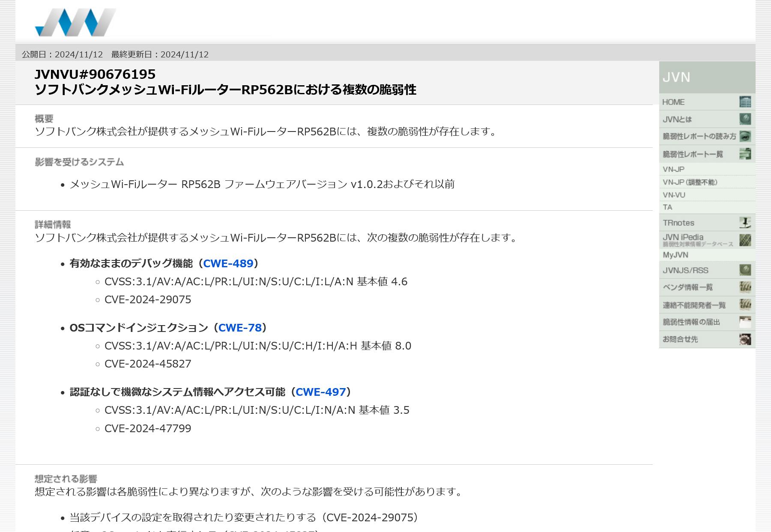
Task: Click CVE-2024-29075 under the debug feature
Action: pyautogui.click(x=148, y=299)
